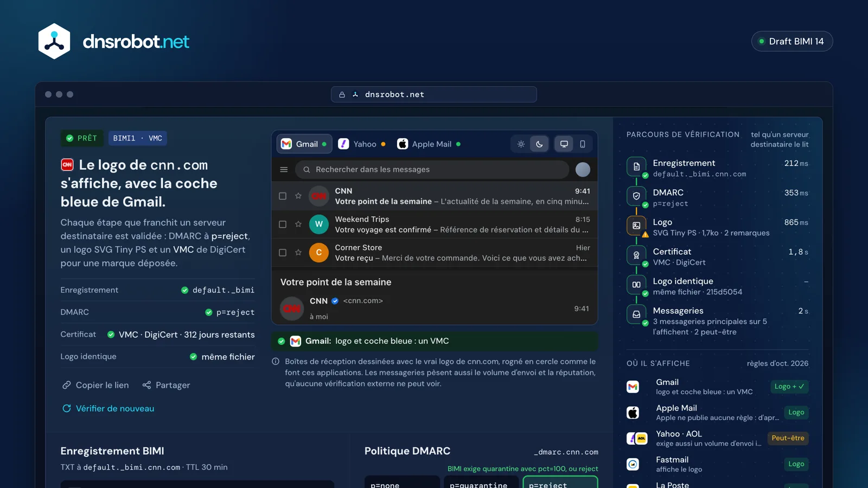Click the dnsrobot.net hexagon logo
Viewport: 868px width, 488px height.
54,41
